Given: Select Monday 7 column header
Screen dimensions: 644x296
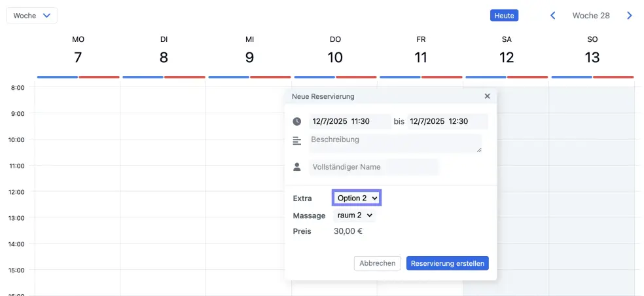Looking at the screenshot, I should click(78, 50).
